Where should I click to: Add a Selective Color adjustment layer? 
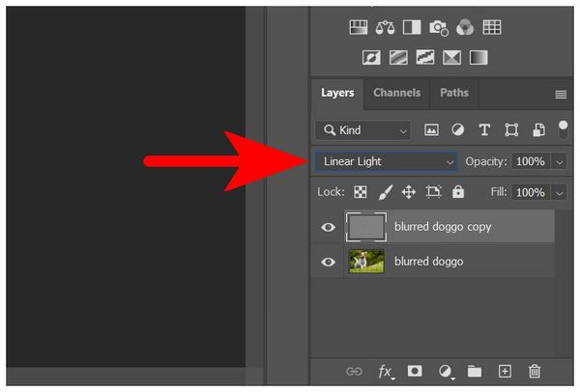451,58
